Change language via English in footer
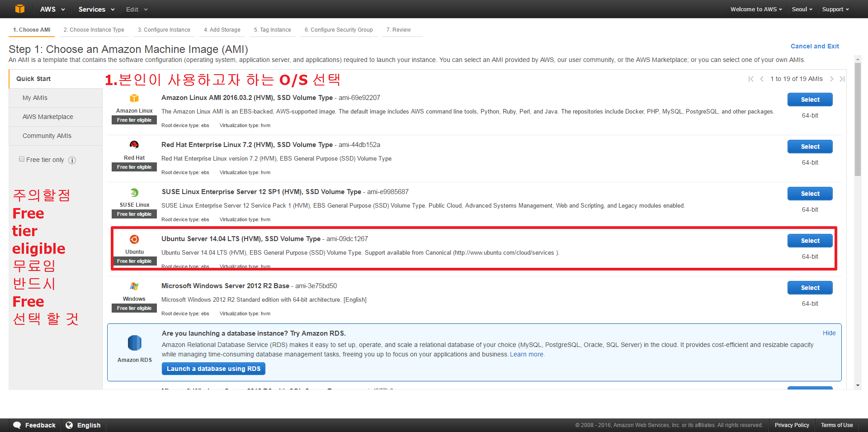This screenshot has height=432, width=868. point(83,425)
